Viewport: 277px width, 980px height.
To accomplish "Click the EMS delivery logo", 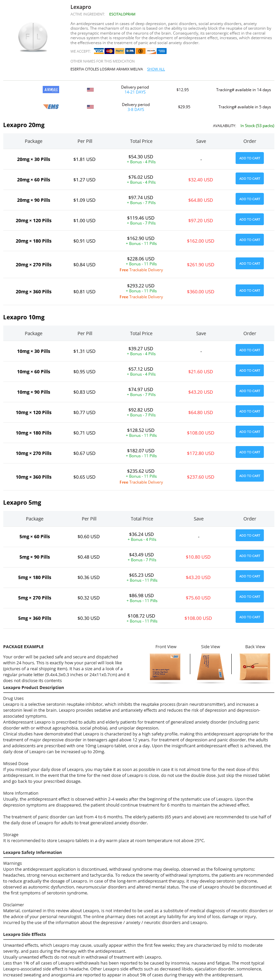I will [51, 107].
